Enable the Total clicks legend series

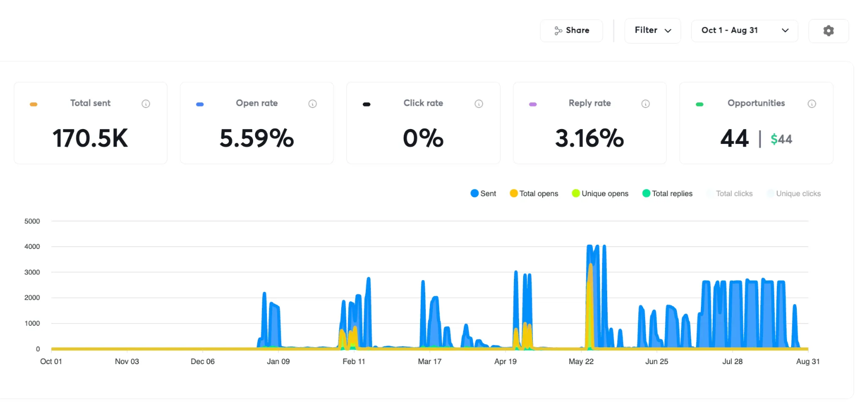tap(730, 194)
